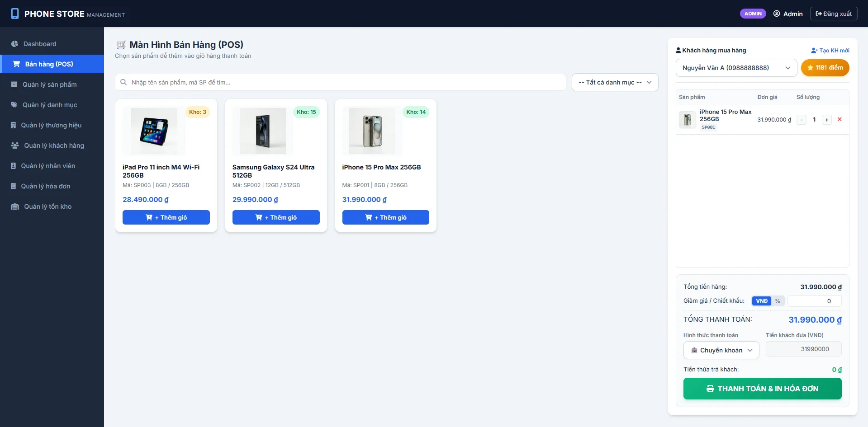
Task: Click the search magnifier icon
Action: point(123,82)
